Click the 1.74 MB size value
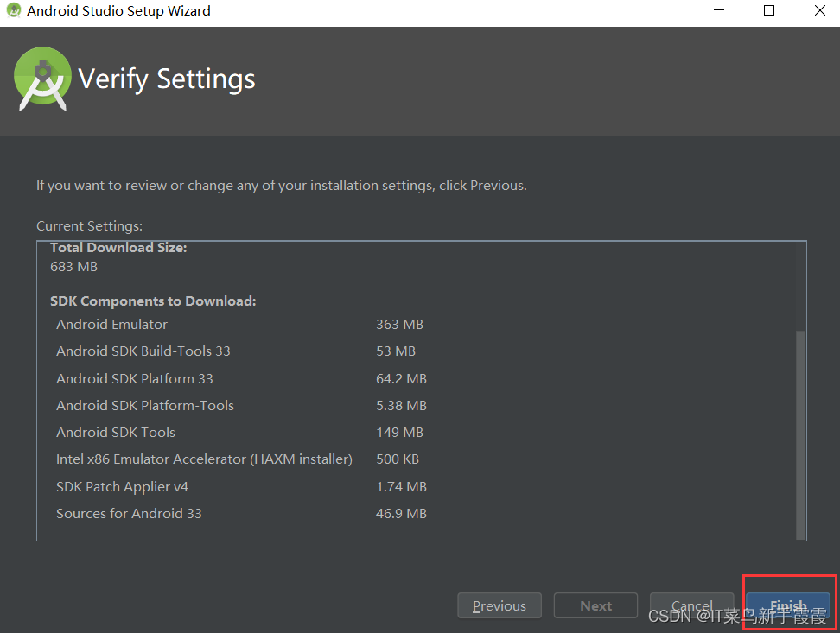The width and height of the screenshot is (840, 633). pos(401,486)
